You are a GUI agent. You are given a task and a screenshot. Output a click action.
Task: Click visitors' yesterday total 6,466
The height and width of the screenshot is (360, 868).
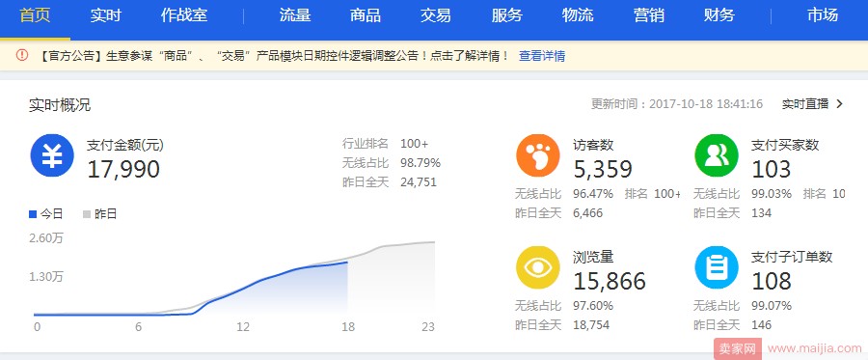pos(588,213)
